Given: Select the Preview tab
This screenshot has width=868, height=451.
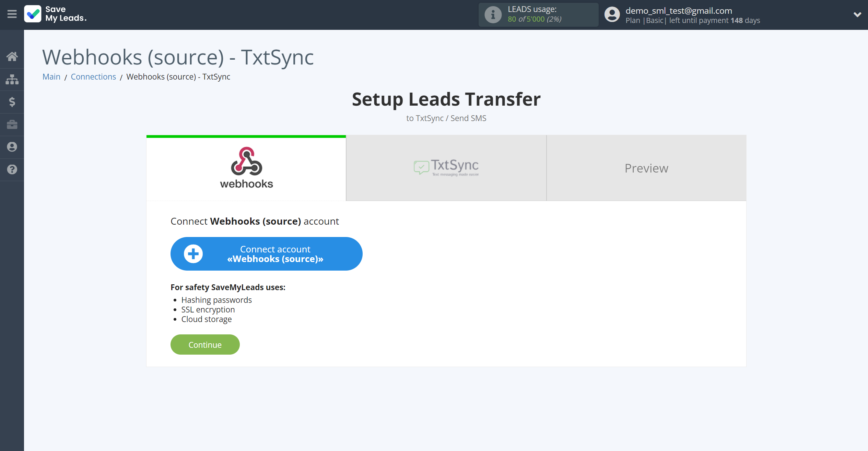Looking at the screenshot, I should [x=646, y=168].
